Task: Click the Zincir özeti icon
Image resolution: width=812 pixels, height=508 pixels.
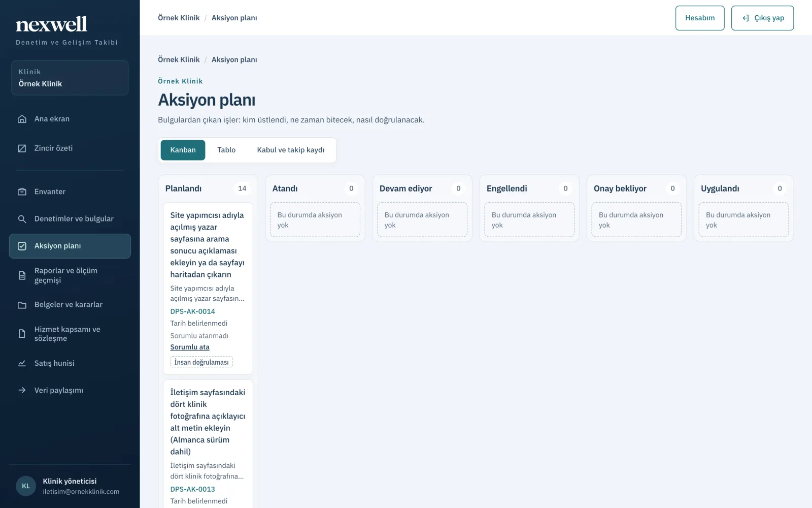Action: [x=22, y=148]
